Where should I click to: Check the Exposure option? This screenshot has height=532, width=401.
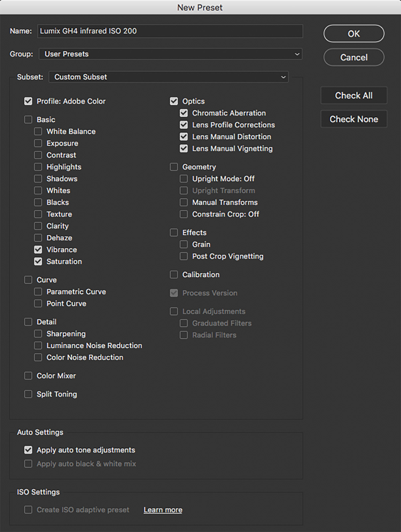pos(38,143)
